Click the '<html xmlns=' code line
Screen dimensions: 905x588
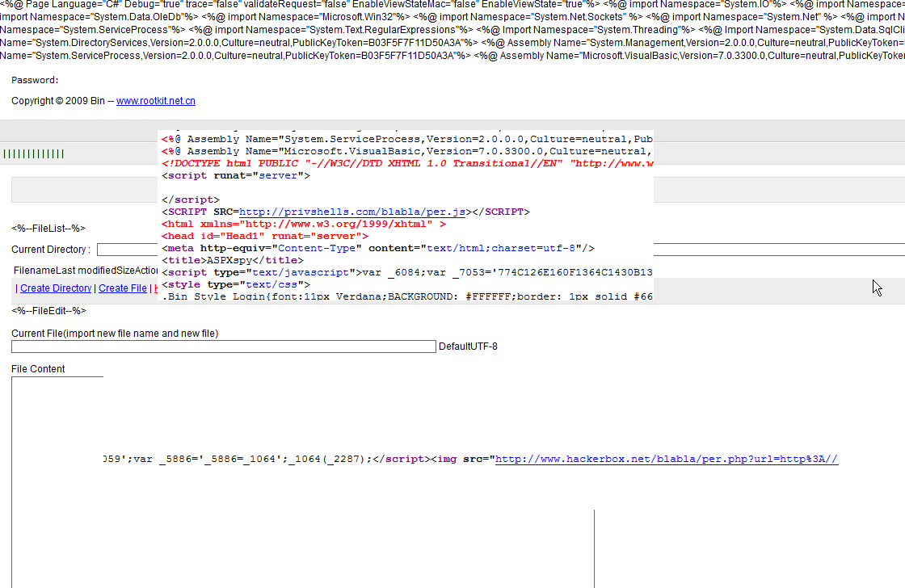click(304, 224)
